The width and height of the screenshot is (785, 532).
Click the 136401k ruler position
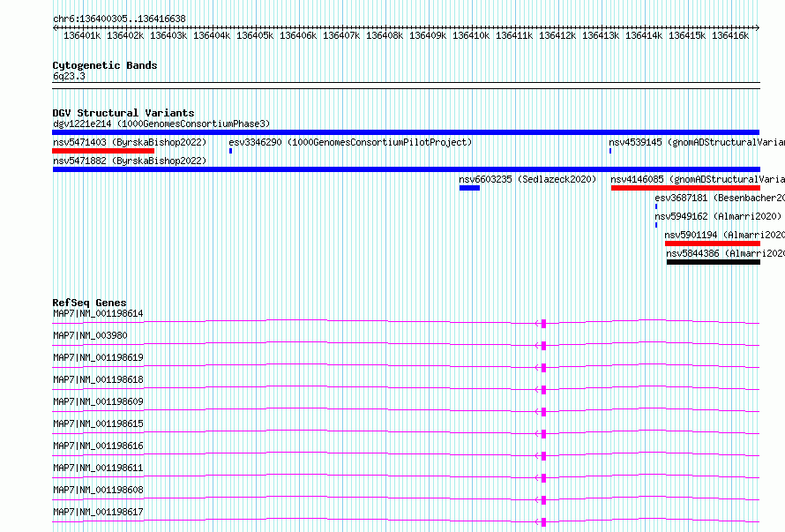point(82,35)
